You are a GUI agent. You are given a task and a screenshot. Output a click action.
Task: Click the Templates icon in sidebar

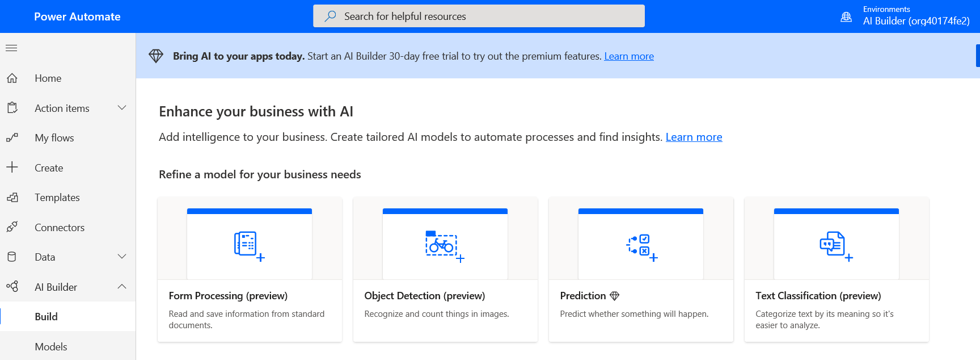(x=12, y=198)
